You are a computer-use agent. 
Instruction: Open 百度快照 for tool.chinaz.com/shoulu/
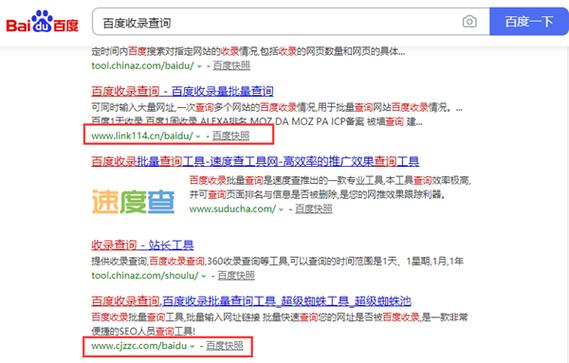pyautogui.click(x=236, y=276)
